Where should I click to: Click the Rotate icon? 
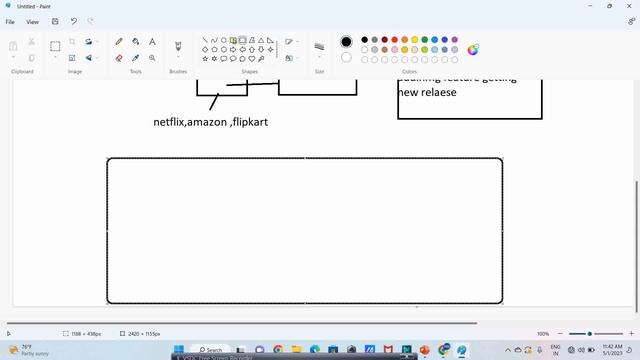(x=88, y=42)
